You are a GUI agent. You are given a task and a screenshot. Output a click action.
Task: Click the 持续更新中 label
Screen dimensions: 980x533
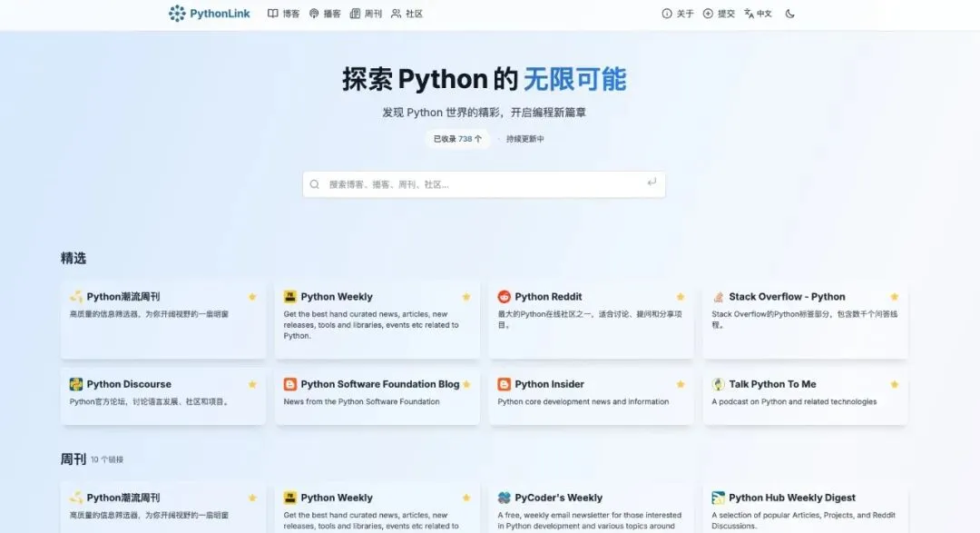coord(525,139)
